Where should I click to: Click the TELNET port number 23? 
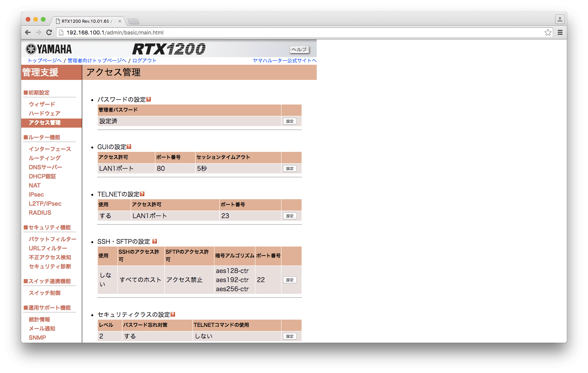tap(225, 216)
